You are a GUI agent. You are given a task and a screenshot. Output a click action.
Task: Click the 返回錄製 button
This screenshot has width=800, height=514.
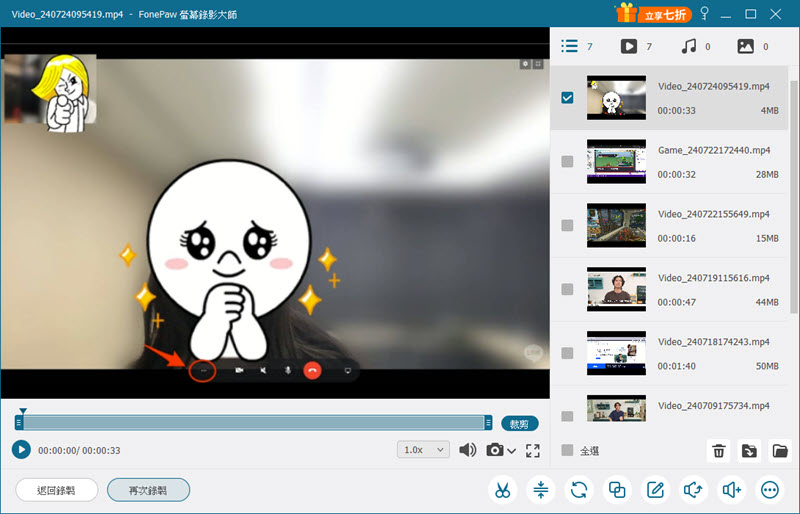click(56, 491)
